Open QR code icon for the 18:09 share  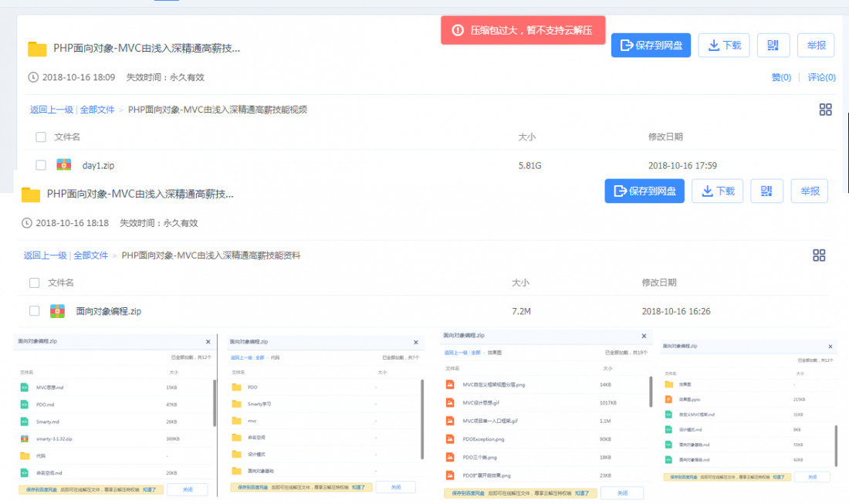click(x=773, y=46)
